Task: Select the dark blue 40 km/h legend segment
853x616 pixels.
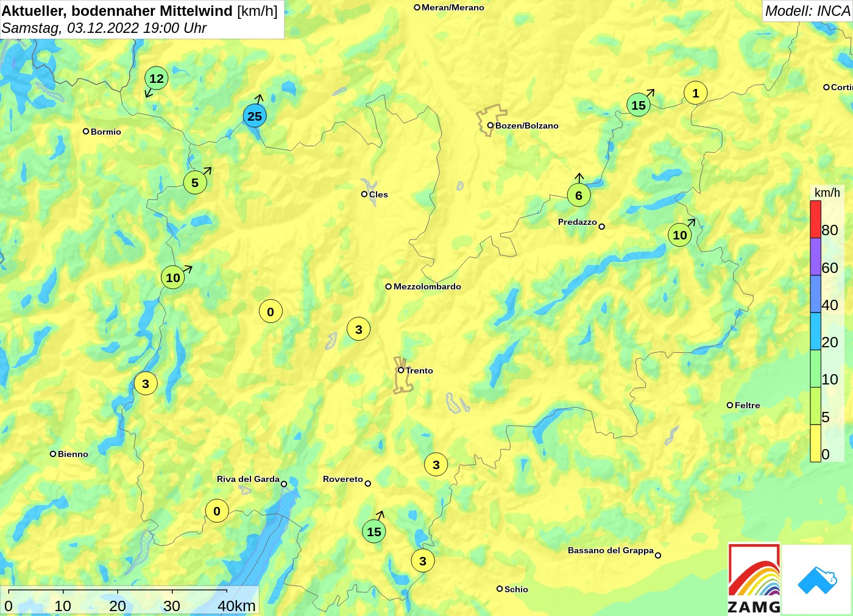Action: [x=815, y=294]
